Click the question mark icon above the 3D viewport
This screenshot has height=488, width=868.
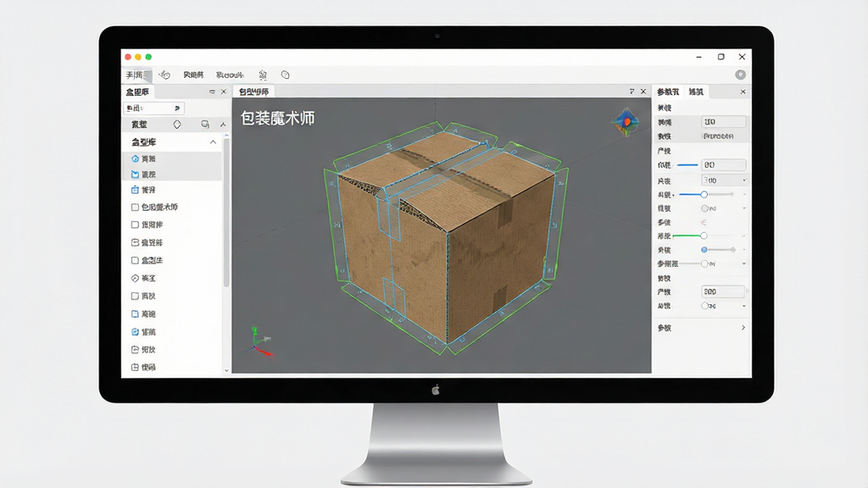pyautogui.click(x=632, y=91)
